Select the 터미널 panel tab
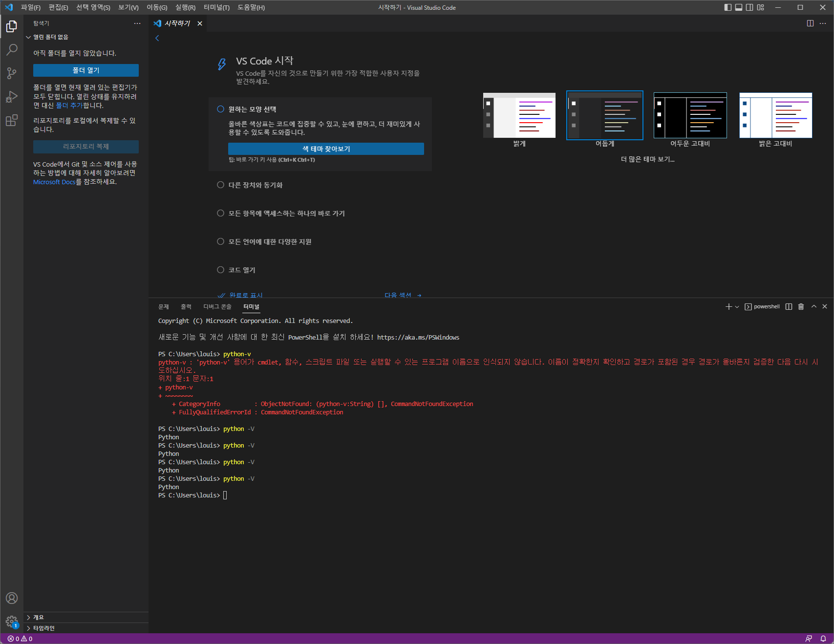The width and height of the screenshot is (834, 644). pyautogui.click(x=252, y=307)
